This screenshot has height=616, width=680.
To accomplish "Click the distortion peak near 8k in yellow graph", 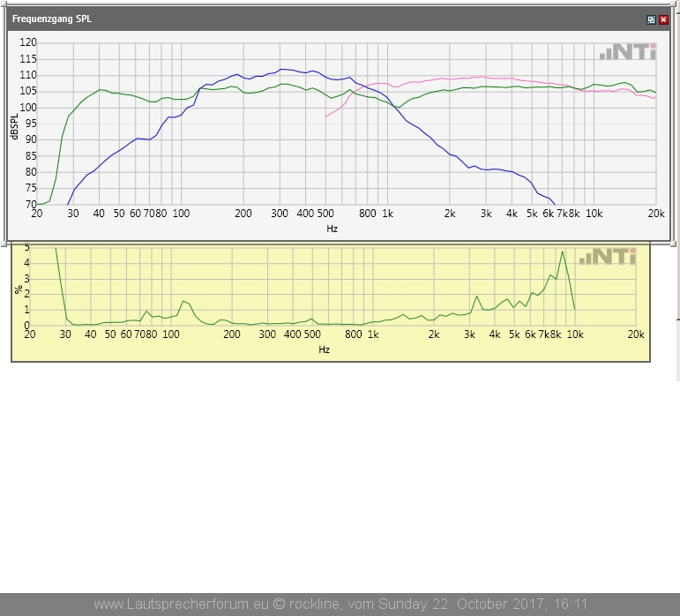I will [562, 252].
